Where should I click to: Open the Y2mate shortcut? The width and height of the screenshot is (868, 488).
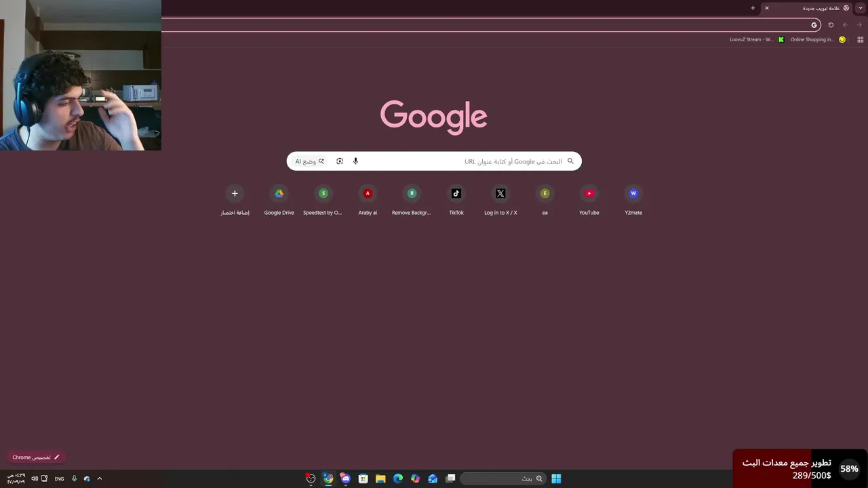[633, 201]
